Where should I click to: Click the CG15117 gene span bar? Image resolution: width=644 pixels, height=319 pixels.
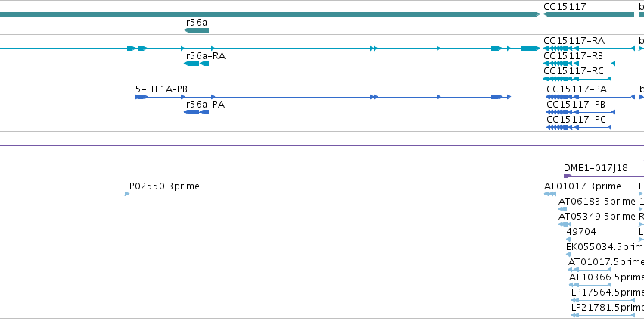589,14
